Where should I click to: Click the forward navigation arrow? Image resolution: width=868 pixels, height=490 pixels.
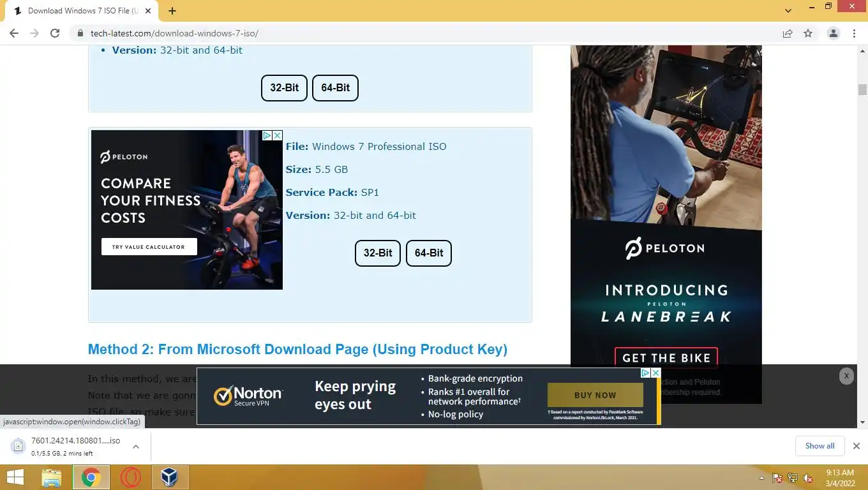coord(34,33)
